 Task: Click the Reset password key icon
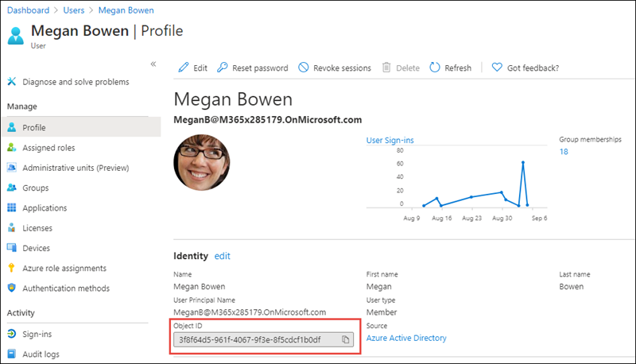tap(223, 68)
